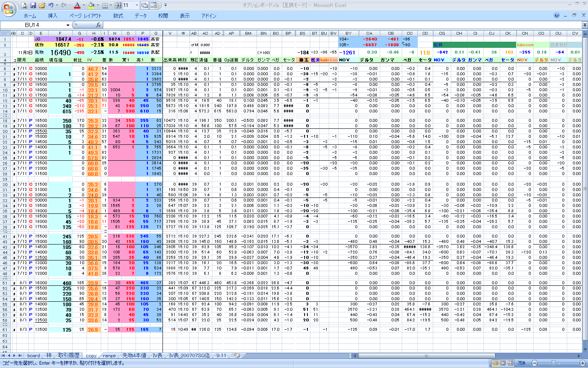Switch to Normal view in status bar
The image size is (588, 368).
click(x=495, y=363)
